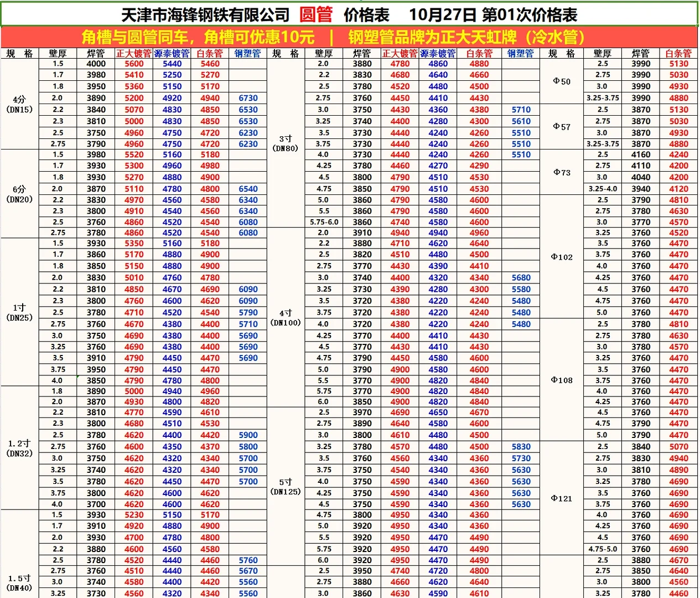Select the 5寸 (DN125) specification cell
This screenshot has height=598, width=700.
point(287,487)
